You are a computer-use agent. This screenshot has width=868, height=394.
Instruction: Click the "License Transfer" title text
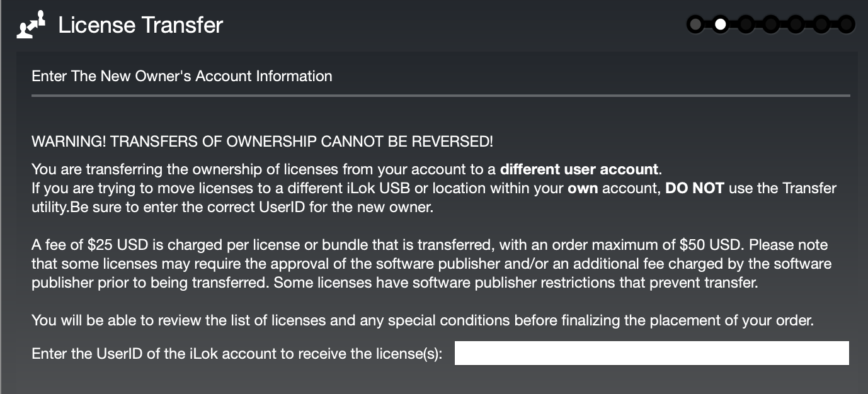pos(140,25)
